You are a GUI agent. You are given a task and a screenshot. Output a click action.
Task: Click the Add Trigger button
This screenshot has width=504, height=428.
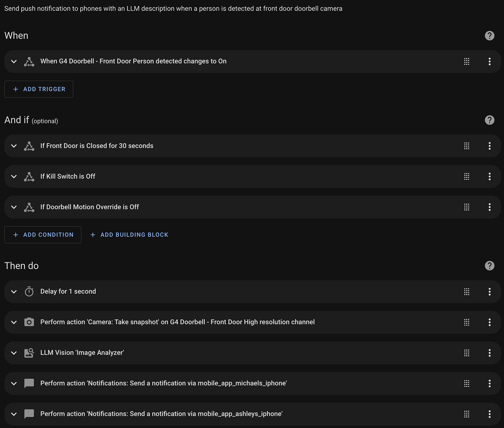click(x=39, y=89)
